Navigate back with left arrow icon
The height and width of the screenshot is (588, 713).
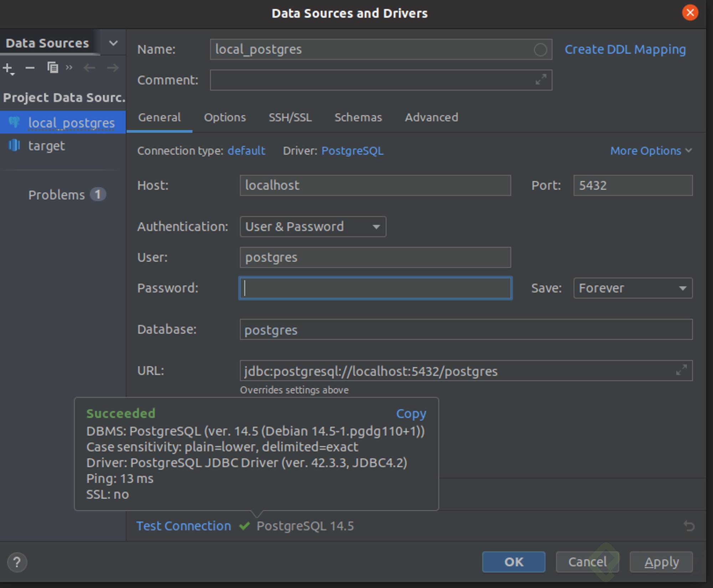pos(89,68)
